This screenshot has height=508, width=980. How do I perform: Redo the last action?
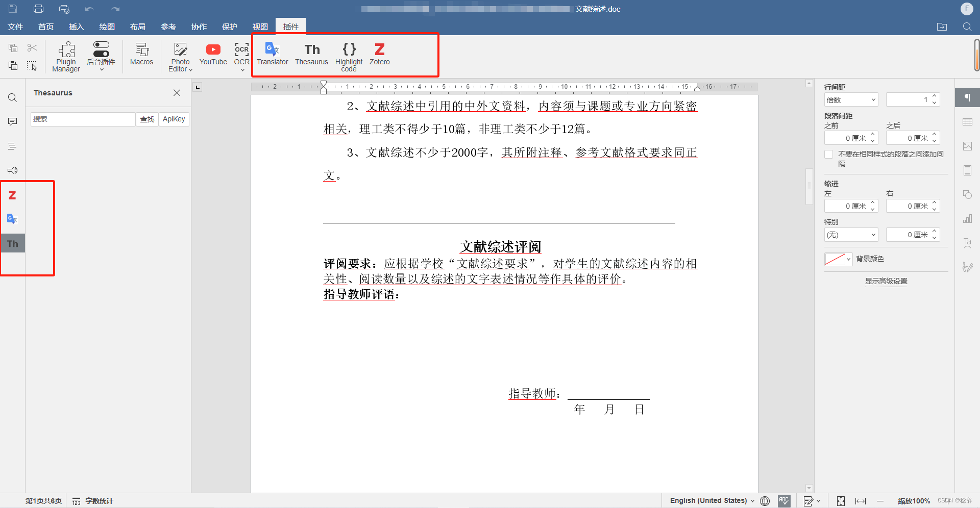pyautogui.click(x=115, y=9)
